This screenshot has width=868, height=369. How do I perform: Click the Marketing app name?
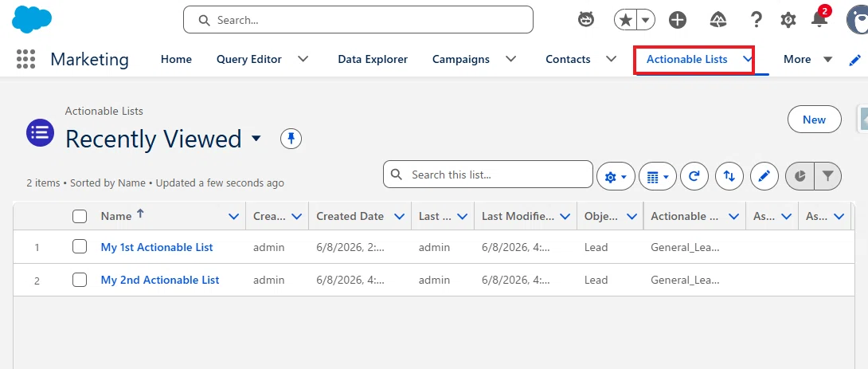click(90, 59)
